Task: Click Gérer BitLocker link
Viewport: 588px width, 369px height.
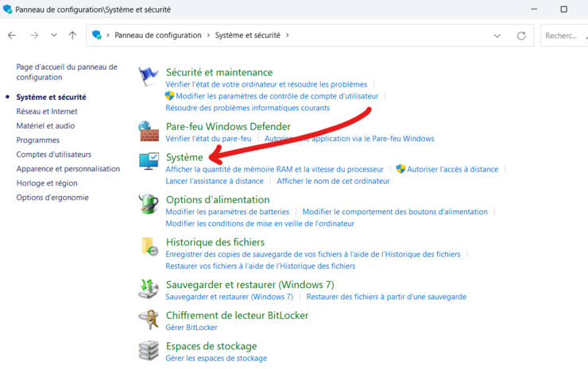Action: (x=191, y=328)
